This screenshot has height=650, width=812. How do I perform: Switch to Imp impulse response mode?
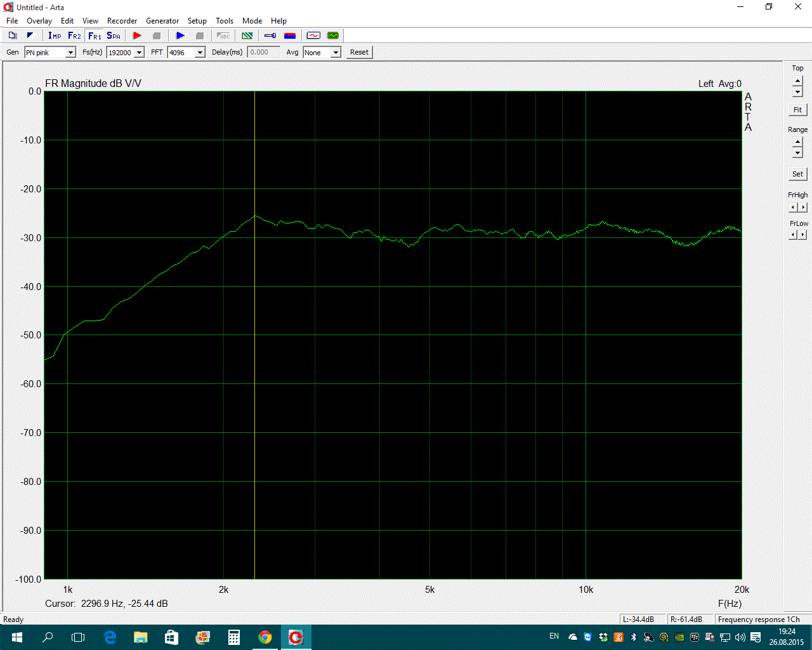[55, 36]
